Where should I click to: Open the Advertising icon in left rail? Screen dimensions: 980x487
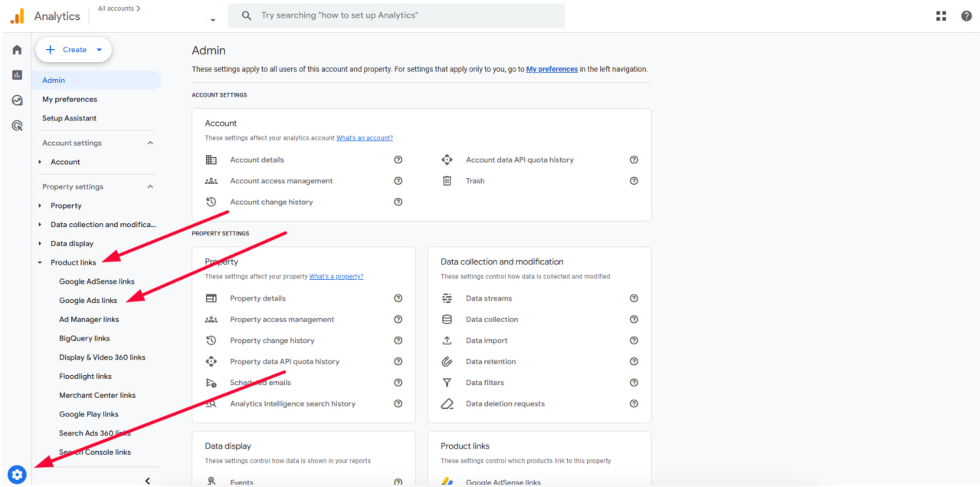point(17,126)
